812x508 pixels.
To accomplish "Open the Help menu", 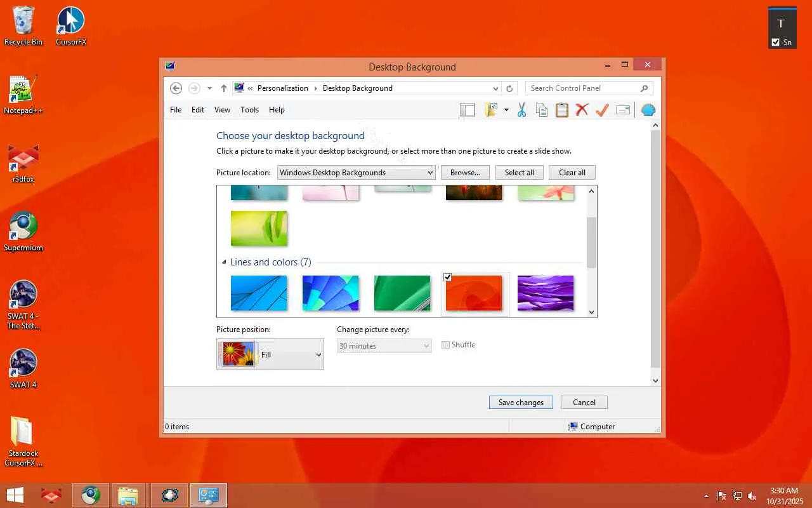I will point(277,110).
